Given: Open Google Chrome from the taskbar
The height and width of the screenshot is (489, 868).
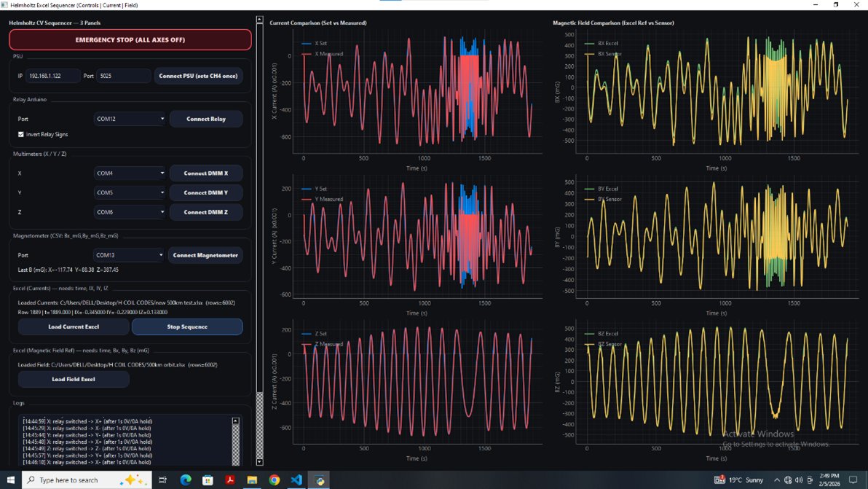Looking at the screenshot, I should [275, 480].
